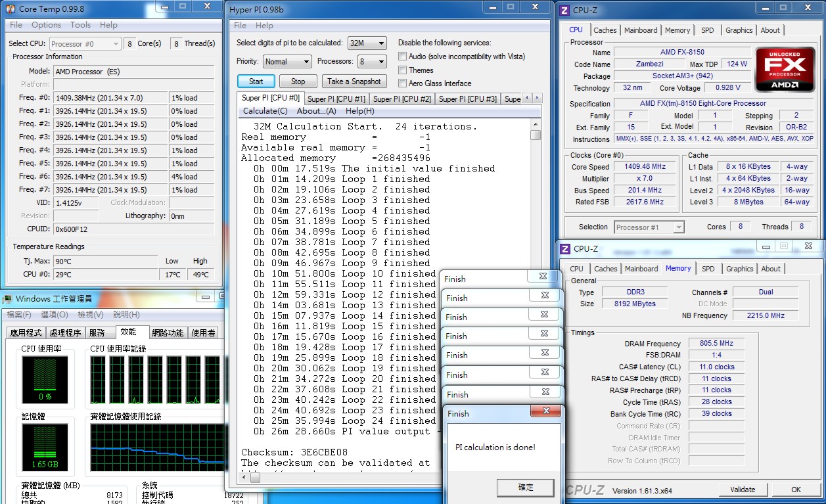This screenshot has height=504, width=826.
Task: Open the Core Temp Help menu
Action: (109, 25)
